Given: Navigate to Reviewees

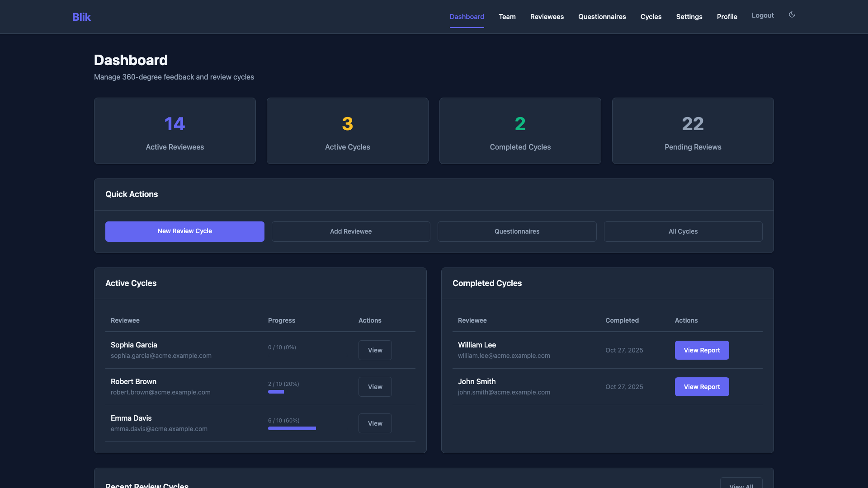Looking at the screenshot, I should click(547, 16).
